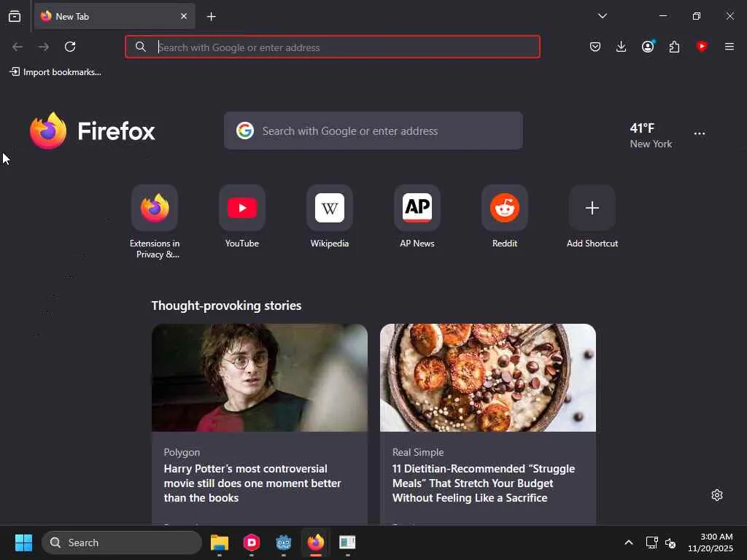Open the 41°F New York weather widget
The height and width of the screenshot is (560, 747).
point(651,135)
